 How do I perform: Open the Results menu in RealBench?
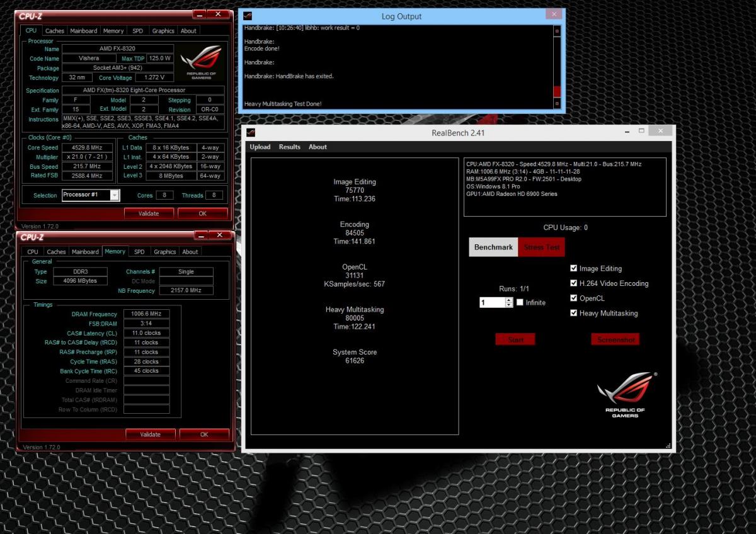(x=290, y=147)
